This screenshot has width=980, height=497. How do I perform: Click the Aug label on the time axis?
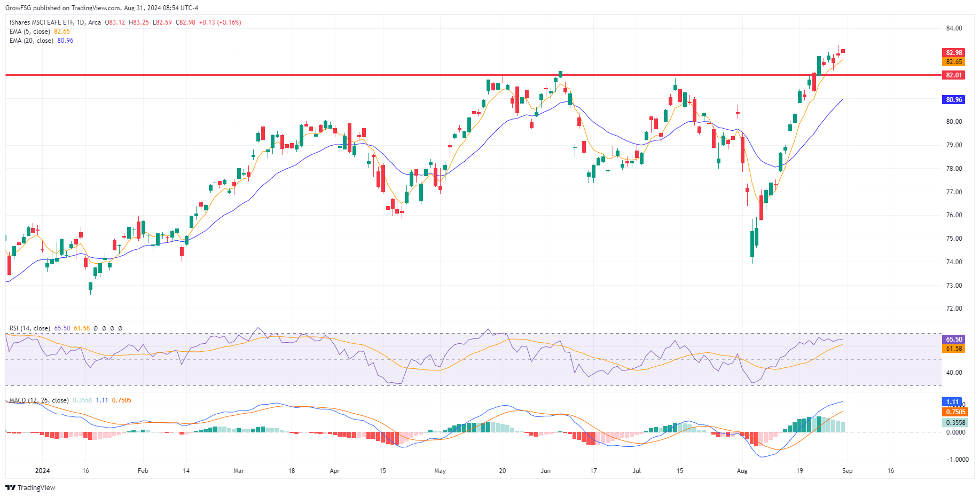[742, 471]
